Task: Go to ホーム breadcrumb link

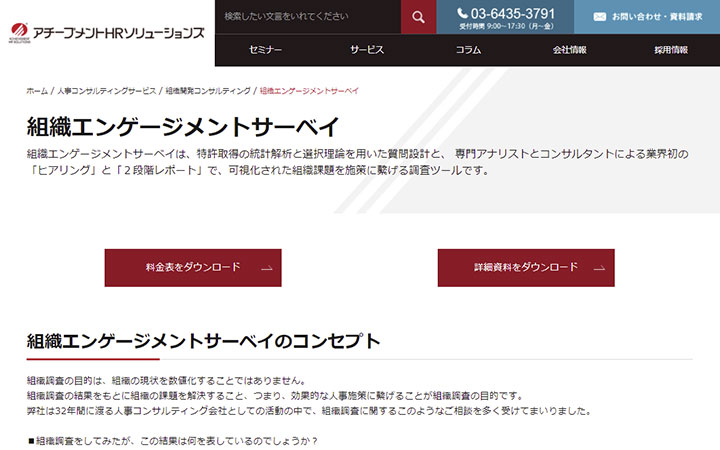Action: point(37,91)
